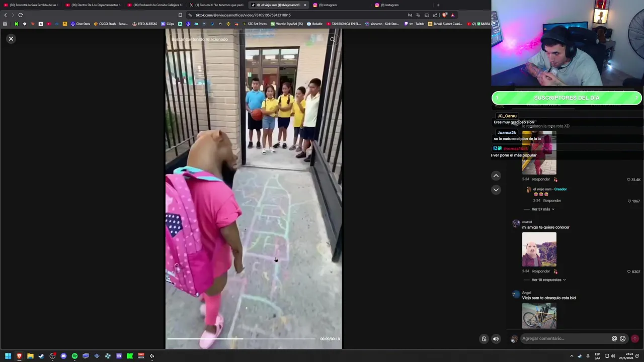This screenshot has width=644, height=362.
Task: Like the comment with 31.4K likes
Action: (628, 179)
